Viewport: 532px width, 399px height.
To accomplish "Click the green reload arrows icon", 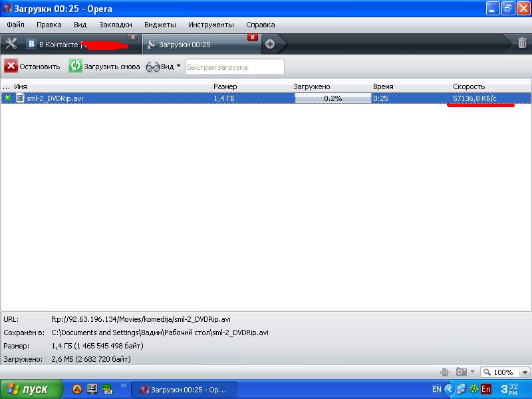I will click(x=75, y=66).
